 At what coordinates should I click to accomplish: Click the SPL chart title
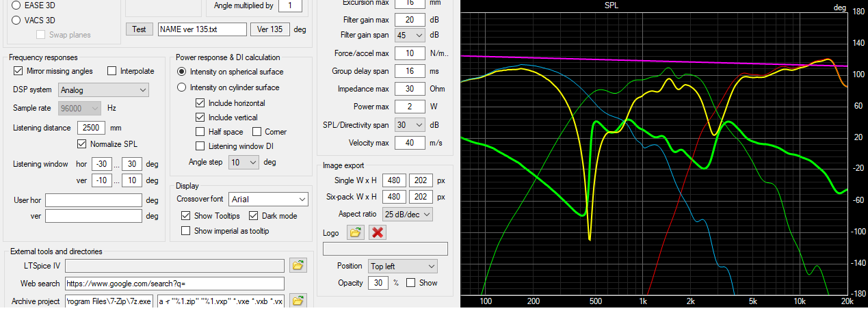[613, 5]
